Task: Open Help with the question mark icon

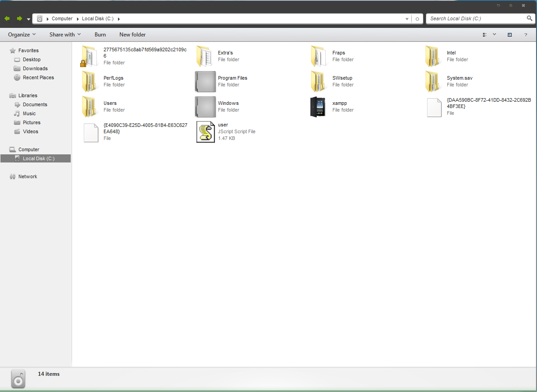Action: pyautogui.click(x=525, y=35)
